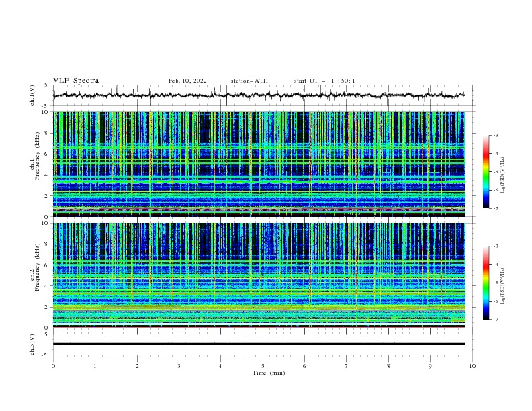The height and width of the screenshot is (411, 532).
Task: Click the "-7" tick on ch.2 color bar
Action: [x=495, y=319]
